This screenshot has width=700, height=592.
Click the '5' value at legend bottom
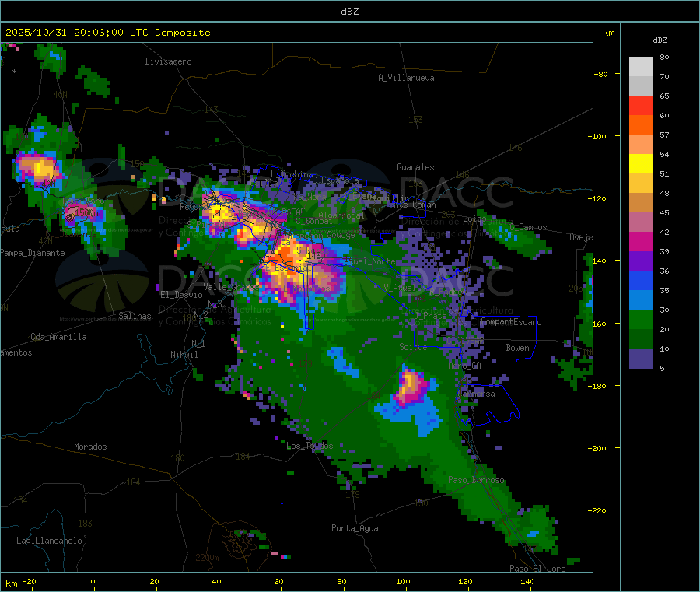pyautogui.click(x=662, y=368)
